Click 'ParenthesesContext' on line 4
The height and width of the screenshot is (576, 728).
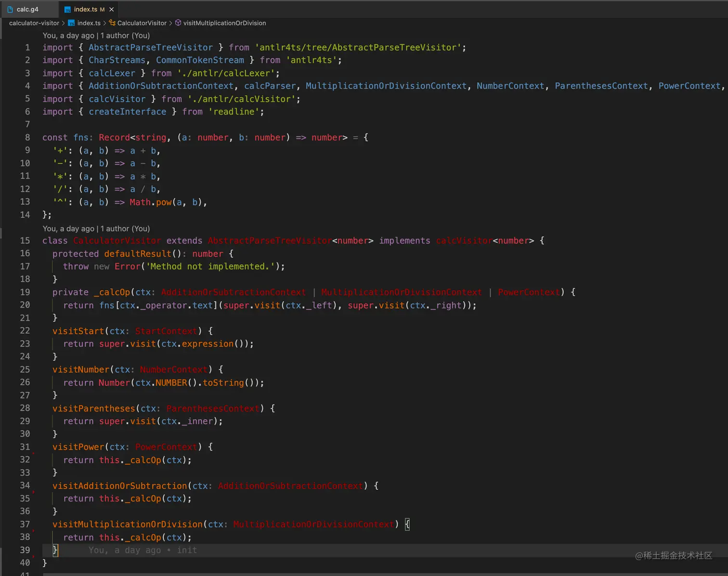pyautogui.click(x=601, y=86)
